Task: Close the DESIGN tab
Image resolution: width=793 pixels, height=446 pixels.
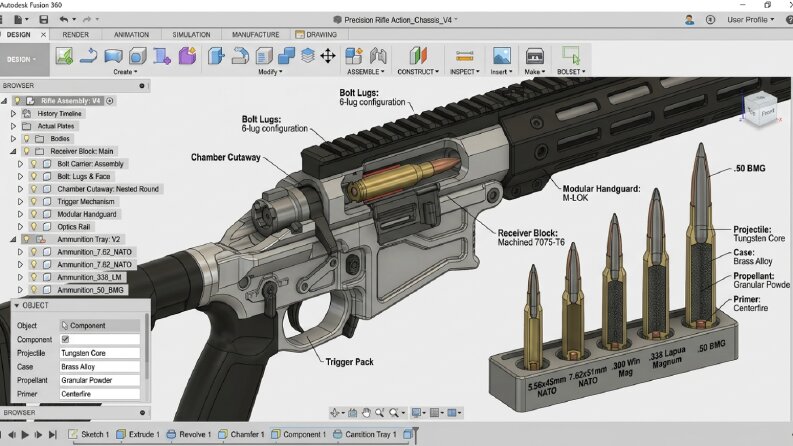Action: pos(43,34)
